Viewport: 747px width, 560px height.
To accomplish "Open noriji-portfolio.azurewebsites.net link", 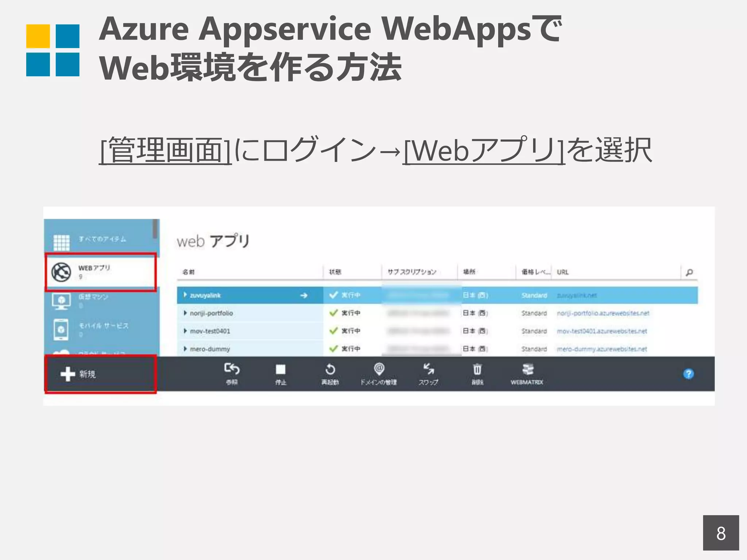I will [603, 313].
